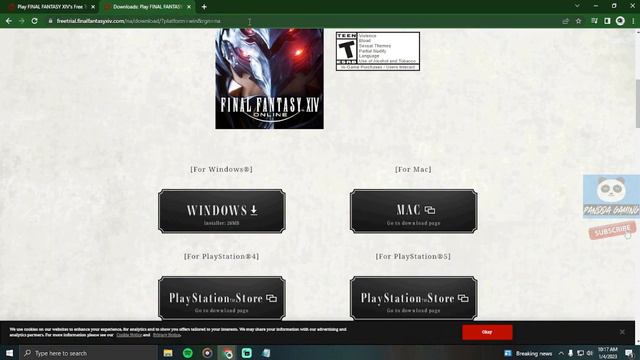Open the clock and date flyout
Screen dimensions: 640x360
point(608,353)
